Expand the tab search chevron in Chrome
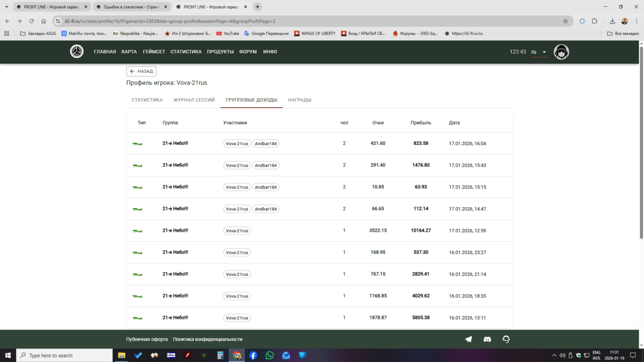The image size is (644, 362). [6, 7]
